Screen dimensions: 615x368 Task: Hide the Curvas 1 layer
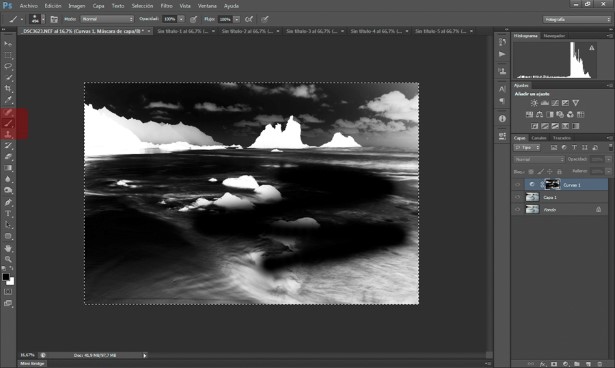point(517,184)
